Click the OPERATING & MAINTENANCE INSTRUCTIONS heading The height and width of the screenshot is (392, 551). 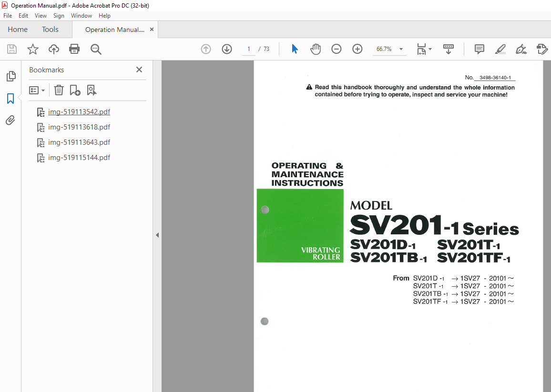click(x=307, y=174)
